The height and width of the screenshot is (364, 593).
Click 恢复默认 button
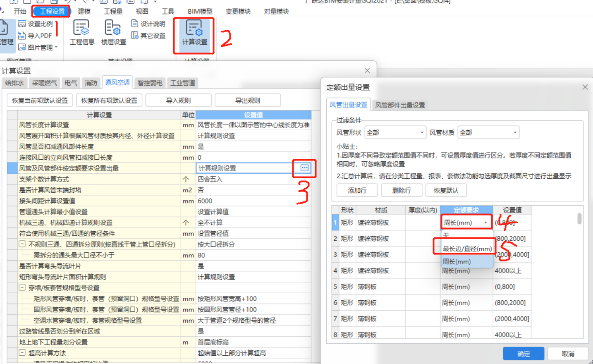click(x=446, y=190)
